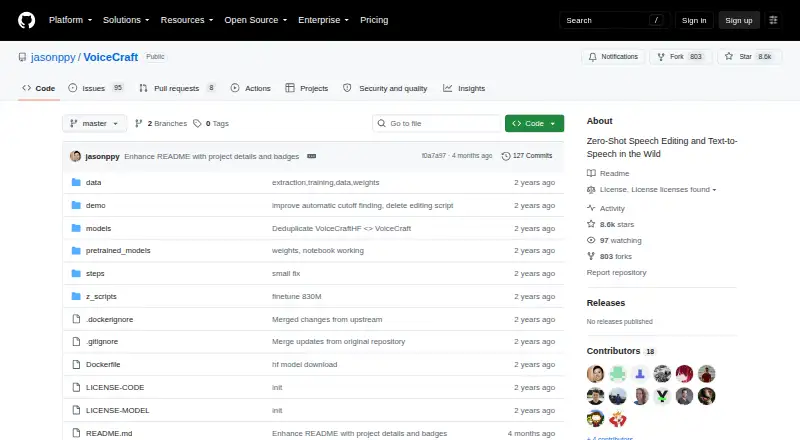Click the eye icon next to 97 watching
The width and height of the screenshot is (800, 440).
pos(591,240)
